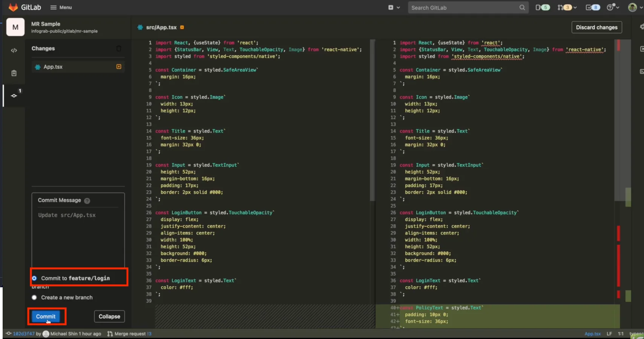The image size is (644, 339).
Task: Open the issues counter icon
Action: pos(542,8)
